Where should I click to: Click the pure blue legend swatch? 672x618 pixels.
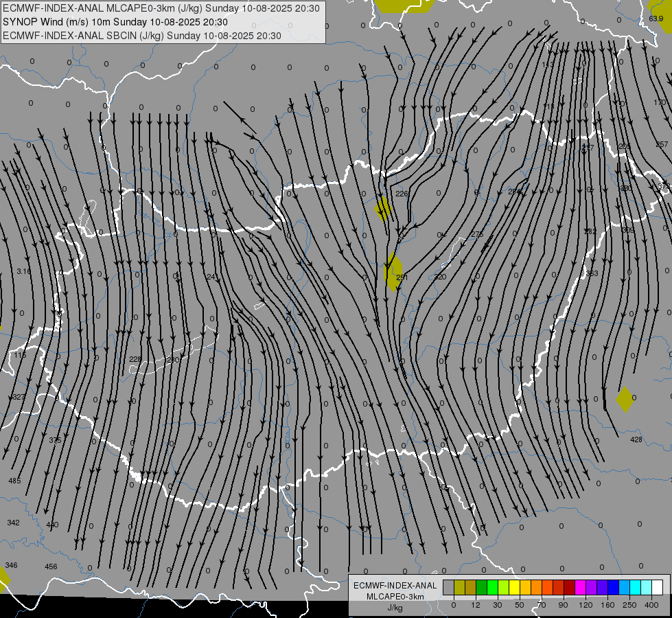click(x=613, y=587)
